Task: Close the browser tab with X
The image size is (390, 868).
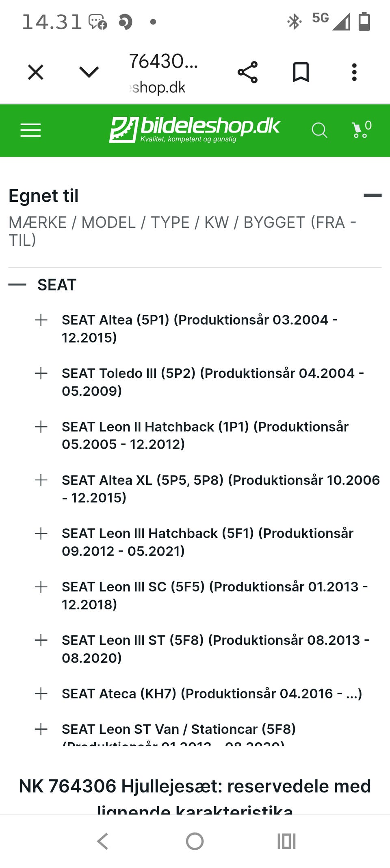Action: pyautogui.click(x=36, y=72)
